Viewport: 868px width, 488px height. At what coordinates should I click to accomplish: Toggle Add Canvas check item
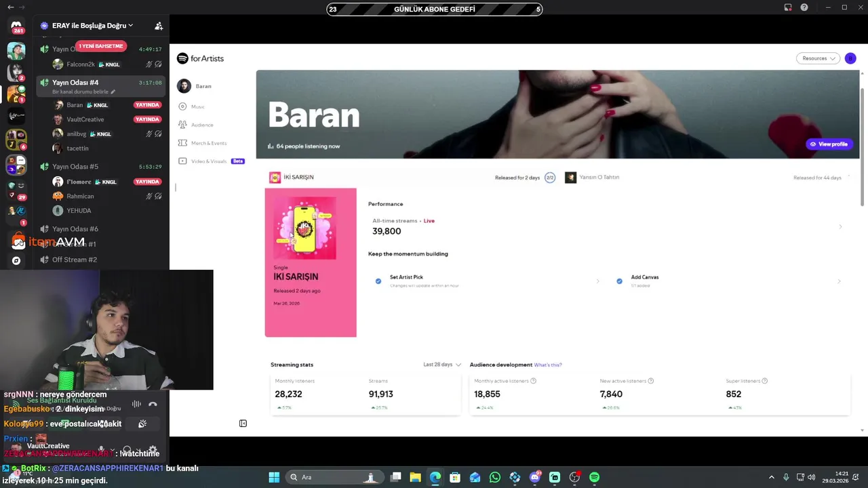coord(619,281)
